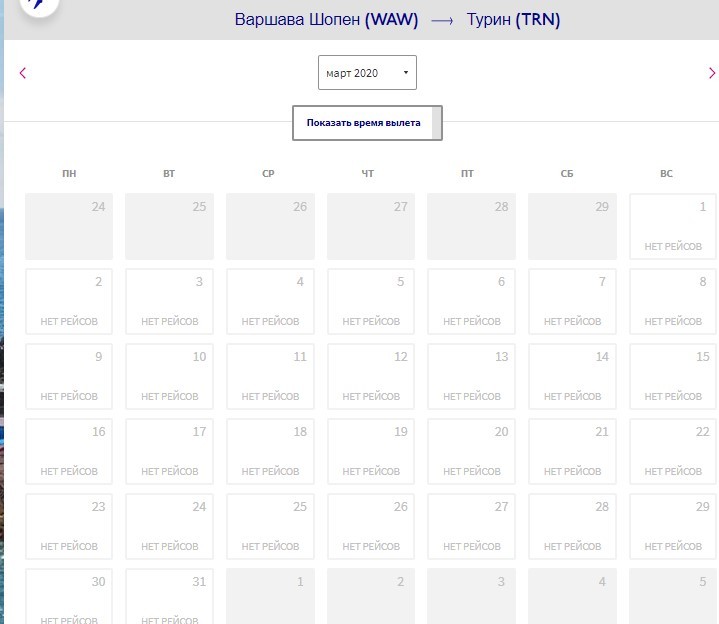Select March 1 calendar cell
719x624 pixels.
pos(672,226)
